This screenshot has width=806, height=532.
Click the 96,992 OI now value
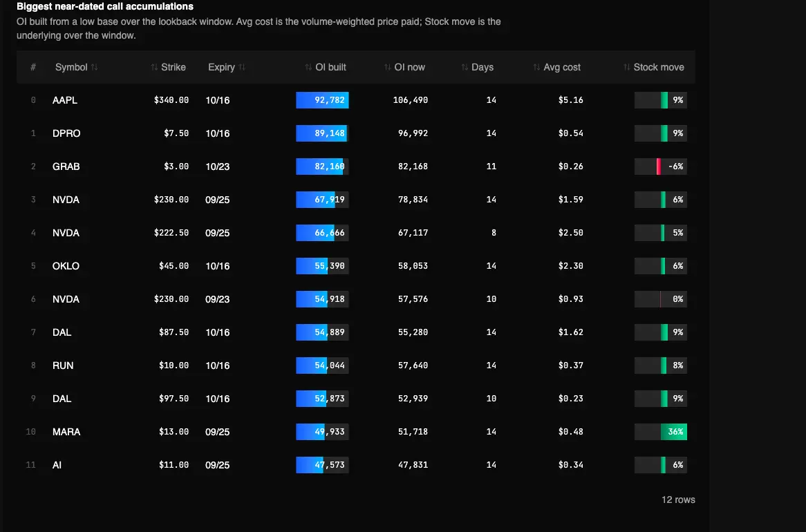point(413,133)
